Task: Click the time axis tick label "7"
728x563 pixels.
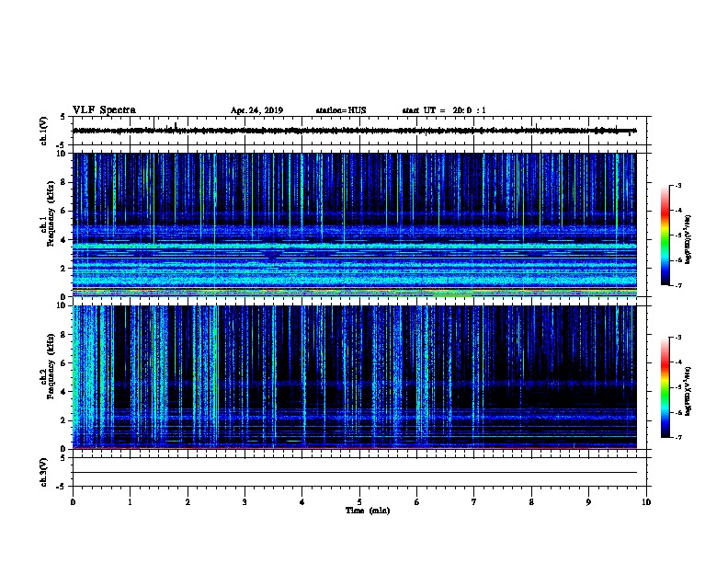Action: tap(474, 502)
